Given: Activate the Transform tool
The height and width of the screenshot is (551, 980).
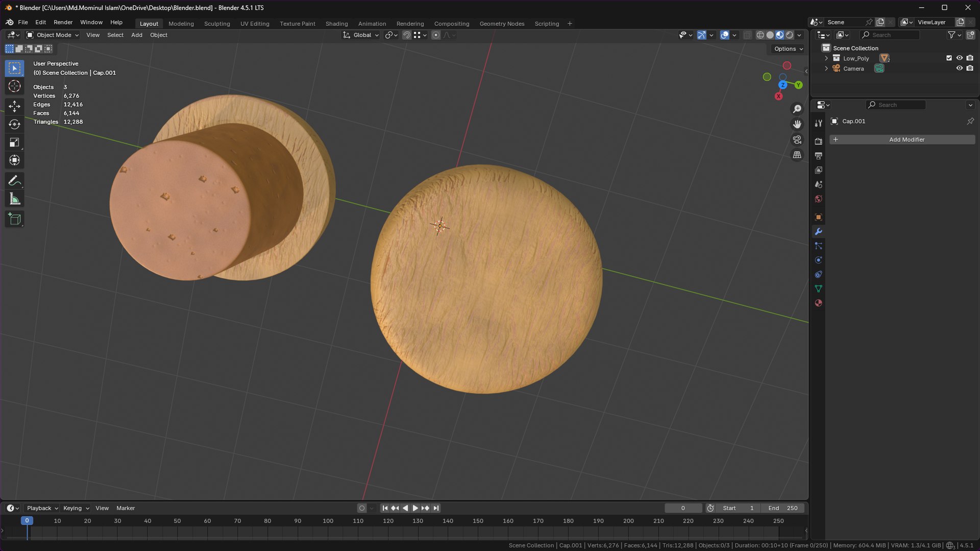Looking at the screenshot, I should (x=14, y=160).
